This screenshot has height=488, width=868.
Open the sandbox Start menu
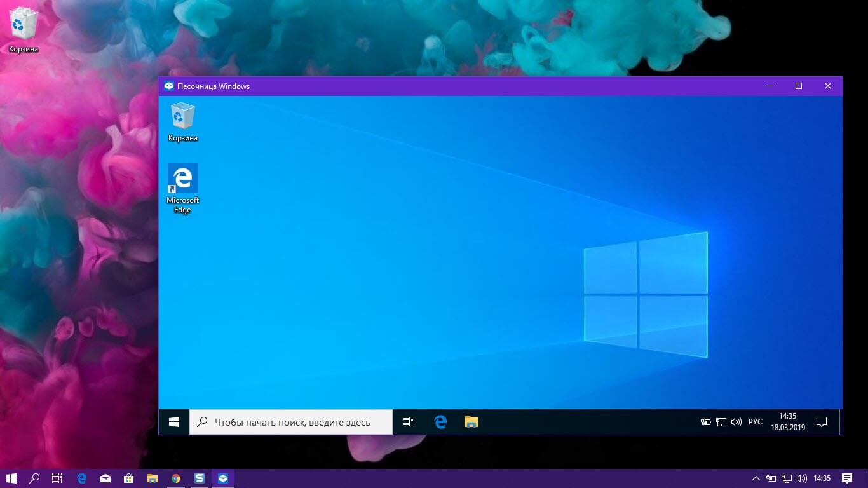pyautogui.click(x=173, y=421)
